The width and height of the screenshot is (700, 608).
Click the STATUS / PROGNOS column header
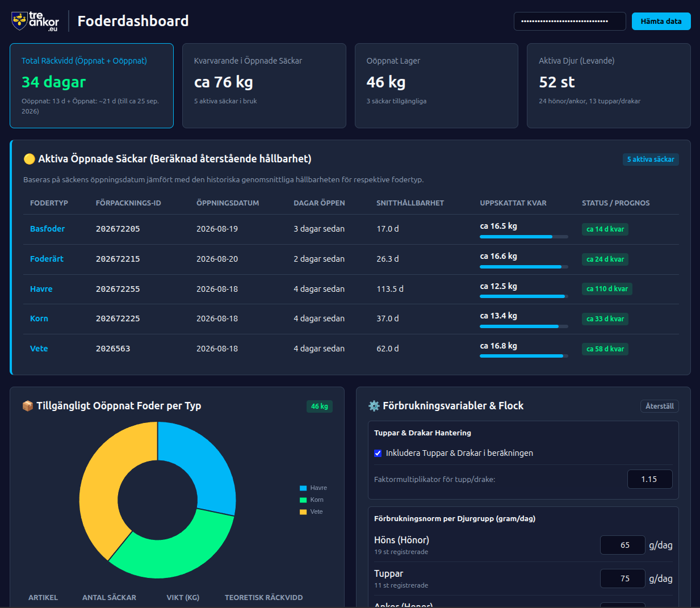click(616, 203)
